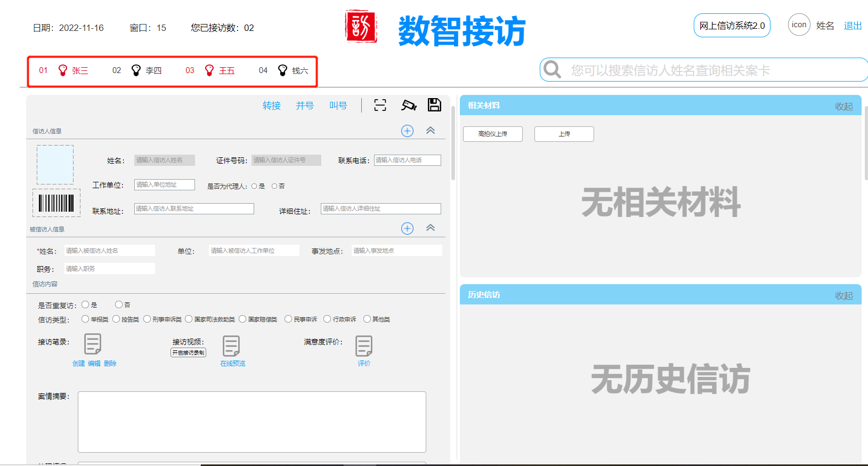This screenshot has width=868, height=466.
Task: Select 否 for 是否为代理人
Action: pyautogui.click(x=274, y=186)
